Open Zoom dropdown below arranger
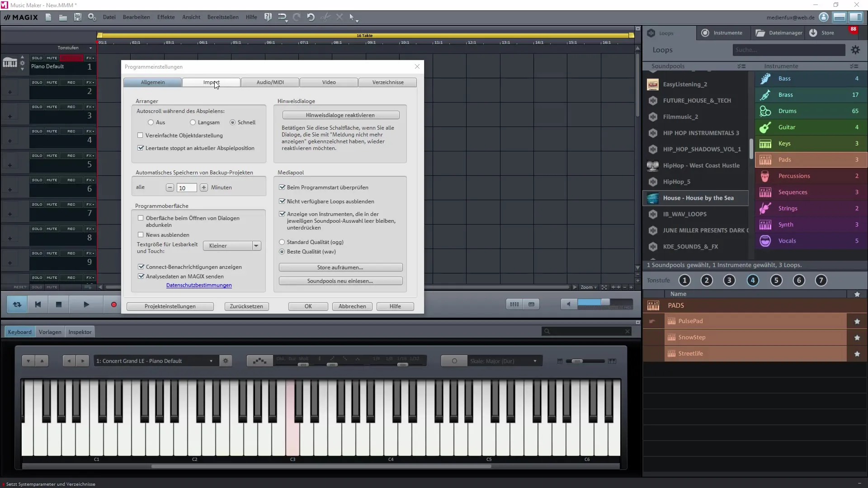 (589, 287)
